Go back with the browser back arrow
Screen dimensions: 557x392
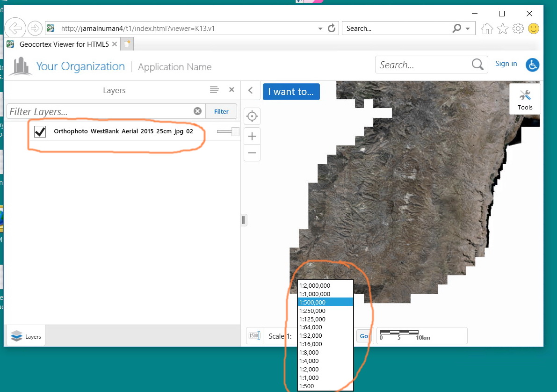tap(15, 28)
